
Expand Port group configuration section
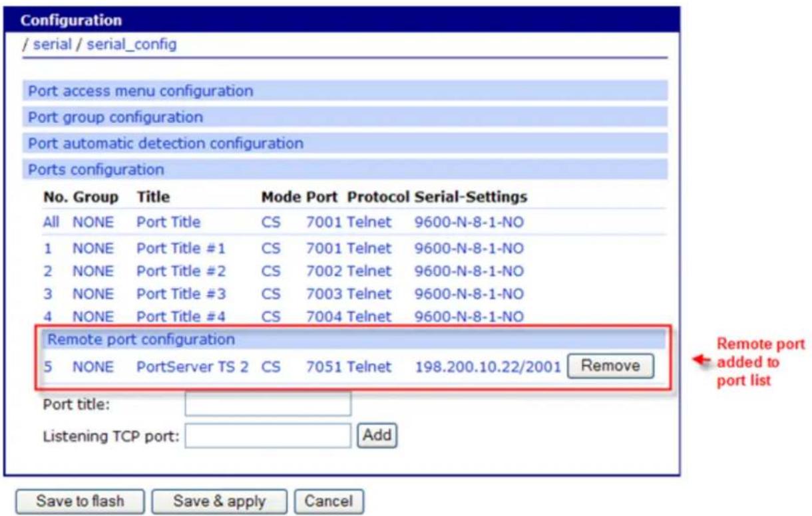click(x=345, y=117)
